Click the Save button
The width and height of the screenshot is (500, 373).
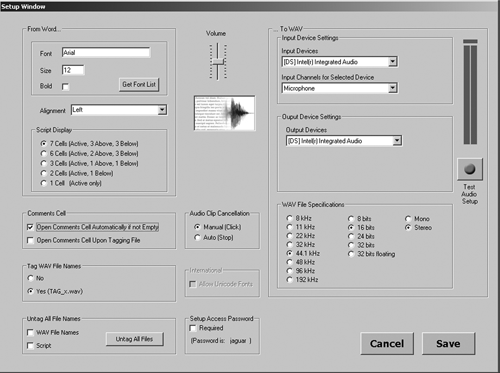pos(448,344)
